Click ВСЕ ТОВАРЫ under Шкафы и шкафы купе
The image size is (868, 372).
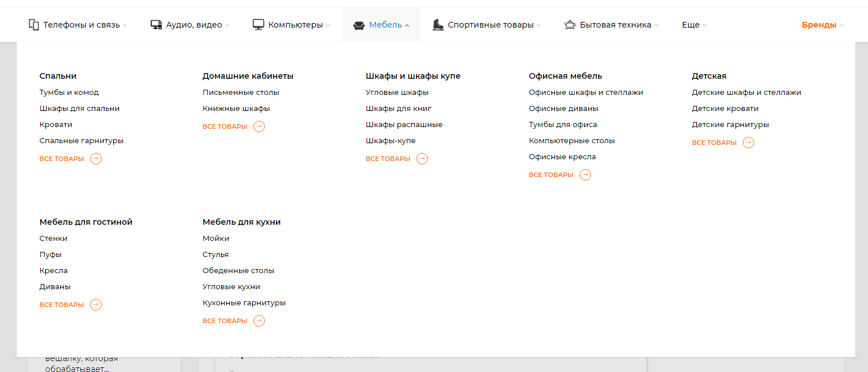click(388, 159)
